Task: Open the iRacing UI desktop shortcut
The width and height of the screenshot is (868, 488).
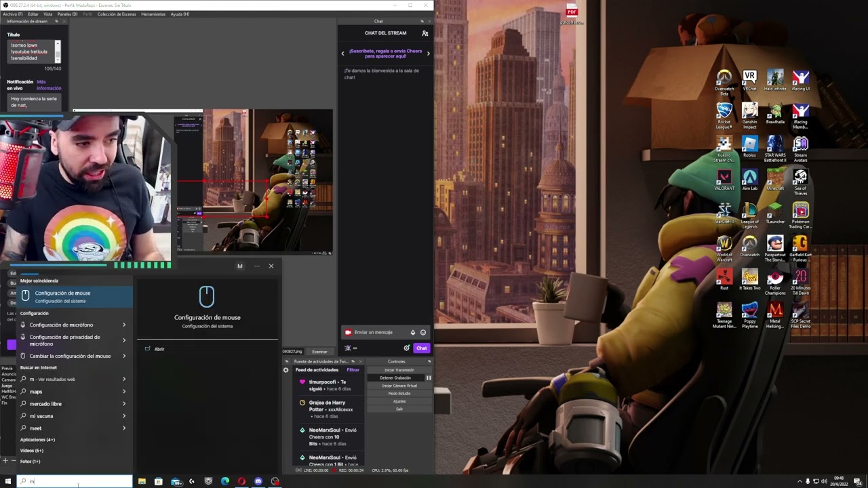Action: pyautogui.click(x=800, y=80)
